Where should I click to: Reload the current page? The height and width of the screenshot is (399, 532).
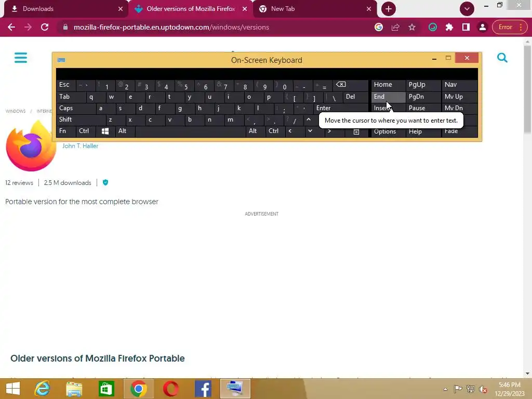pyautogui.click(x=45, y=27)
